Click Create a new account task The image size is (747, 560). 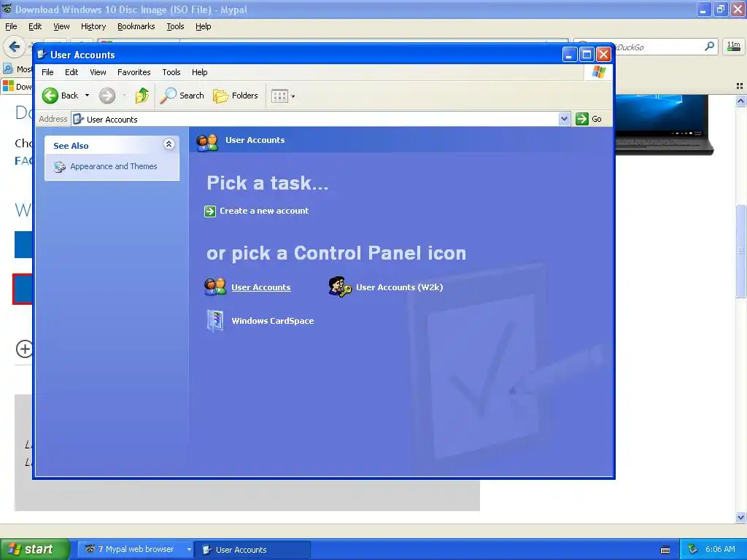(x=264, y=211)
